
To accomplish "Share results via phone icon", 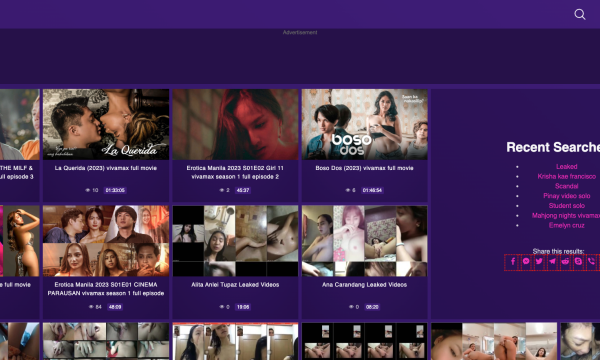I will click(591, 262).
